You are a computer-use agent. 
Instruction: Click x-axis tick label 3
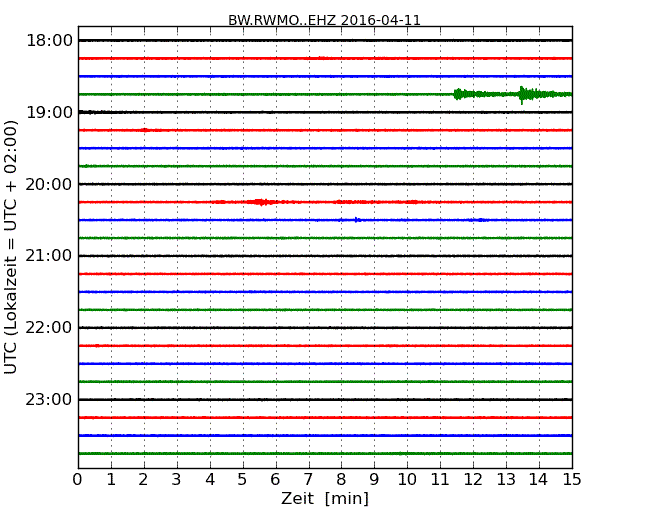pos(177,480)
